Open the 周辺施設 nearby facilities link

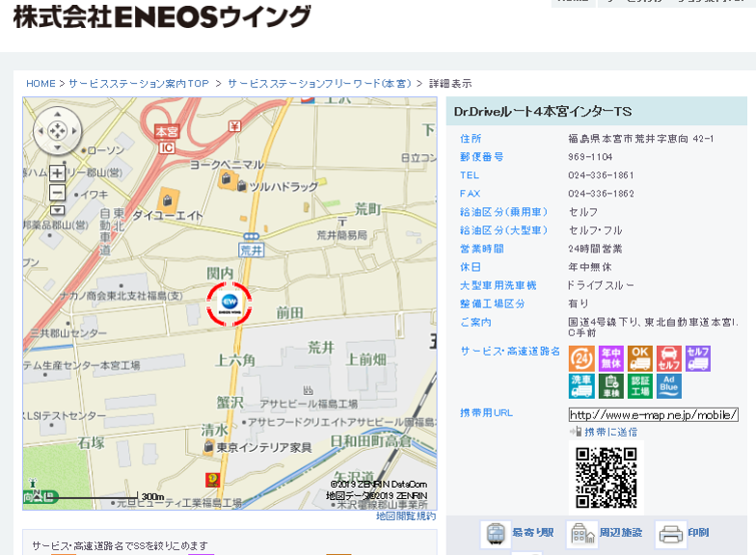[621, 532]
